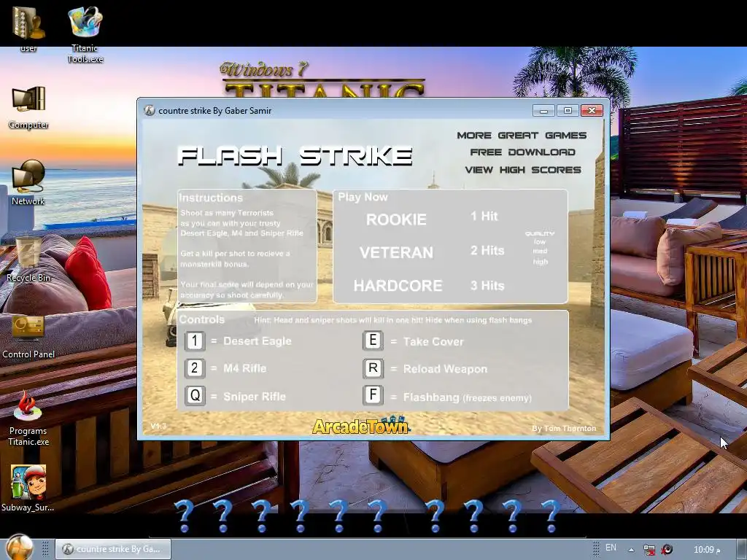Start the game on VETERAN difficulty
The height and width of the screenshot is (560, 747).
pyautogui.click(x=396, y=252)
